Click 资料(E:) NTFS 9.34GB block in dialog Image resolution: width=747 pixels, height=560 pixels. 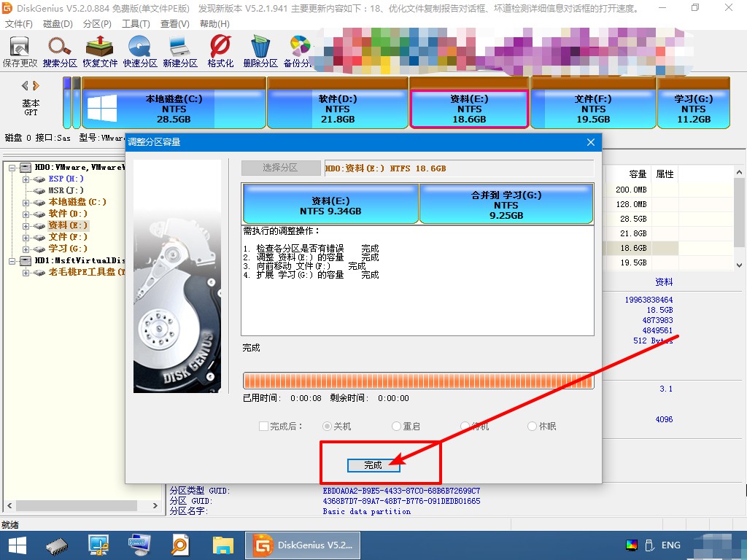tap(330, 204)
